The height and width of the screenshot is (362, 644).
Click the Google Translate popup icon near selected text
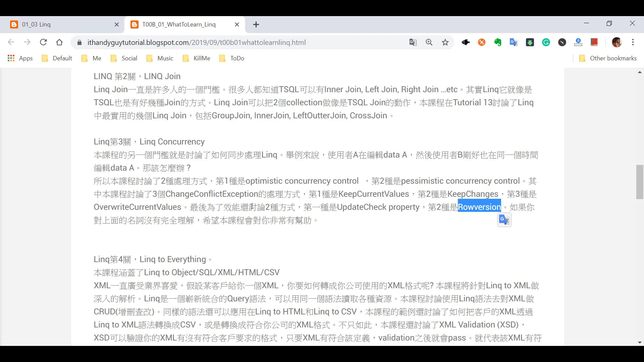pyautogui.click(x=504, y=220)
